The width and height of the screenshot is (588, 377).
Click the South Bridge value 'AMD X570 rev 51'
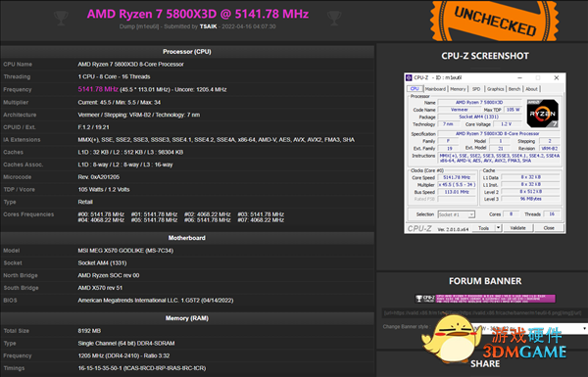click(100, 288)
